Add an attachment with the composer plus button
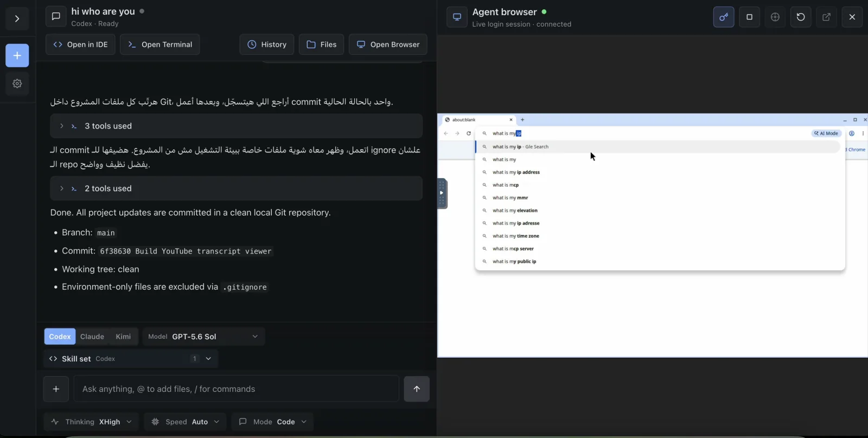This screenshot has width=868, height=438. tap(56, 389)
